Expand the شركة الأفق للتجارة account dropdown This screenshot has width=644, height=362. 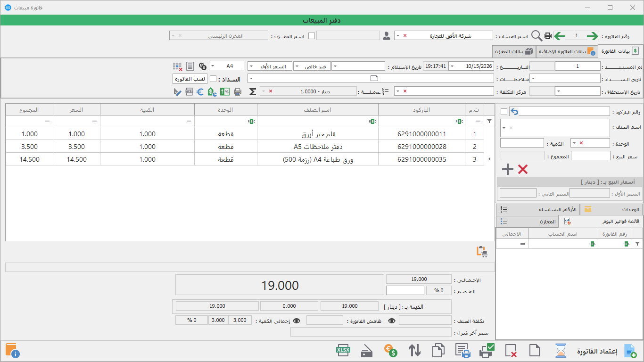click(397, 36)
